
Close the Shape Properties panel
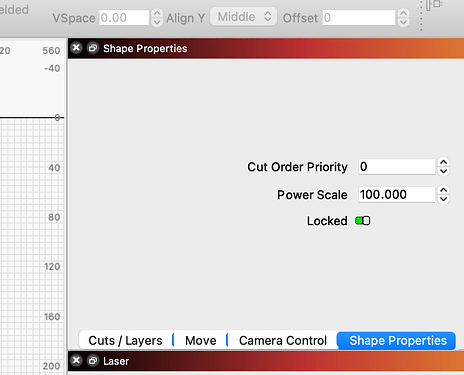coord(76,48)
